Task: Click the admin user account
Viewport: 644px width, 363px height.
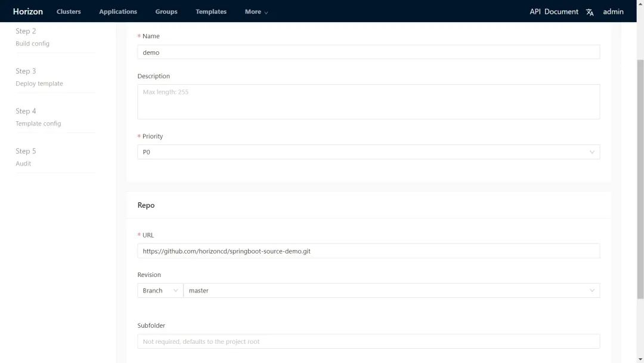Action: [x=613, y=11]
